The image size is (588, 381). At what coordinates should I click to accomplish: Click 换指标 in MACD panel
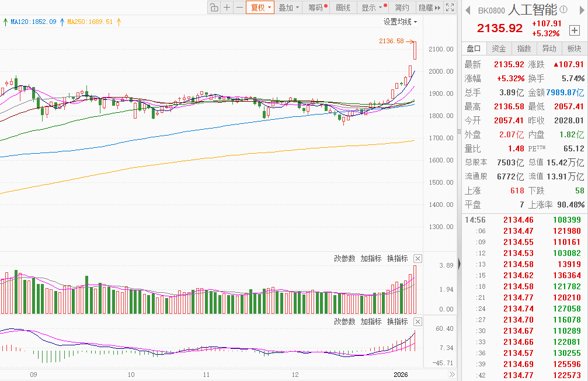(397, 322)
